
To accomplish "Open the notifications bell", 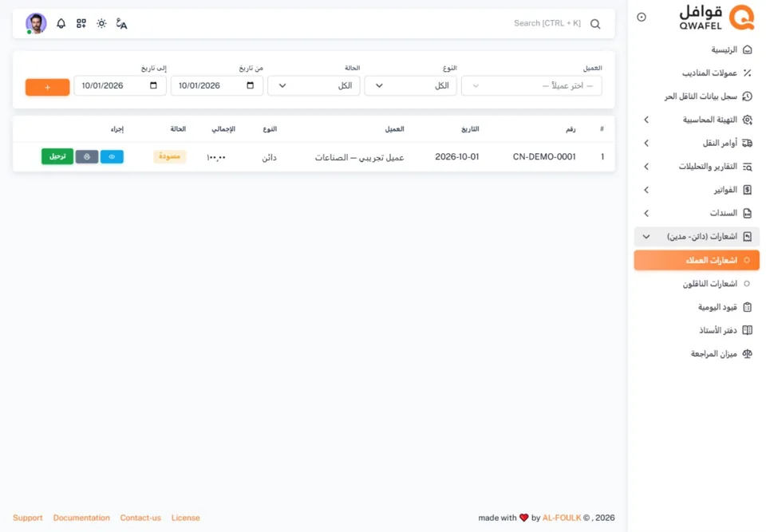I will tap(61, 23).
